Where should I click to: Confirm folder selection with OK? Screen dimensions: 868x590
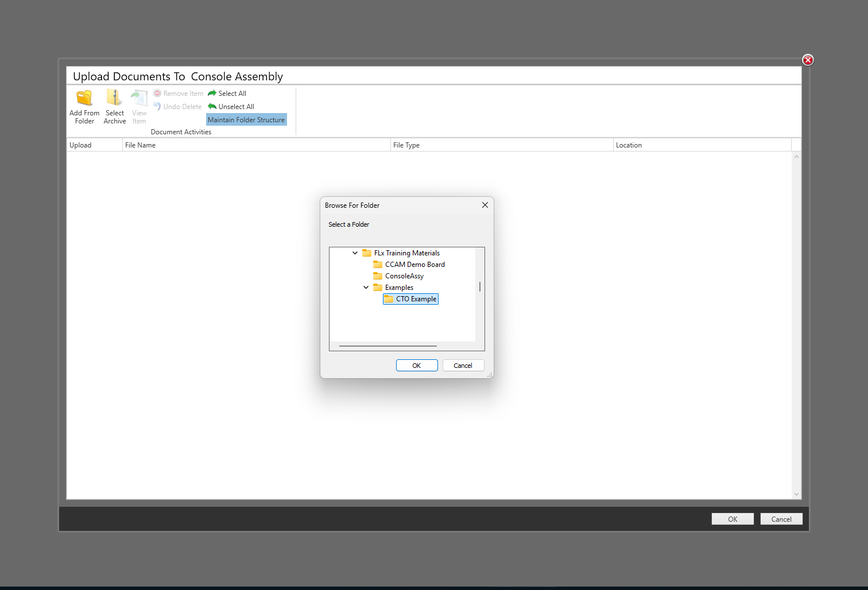[x=417, y=365]
